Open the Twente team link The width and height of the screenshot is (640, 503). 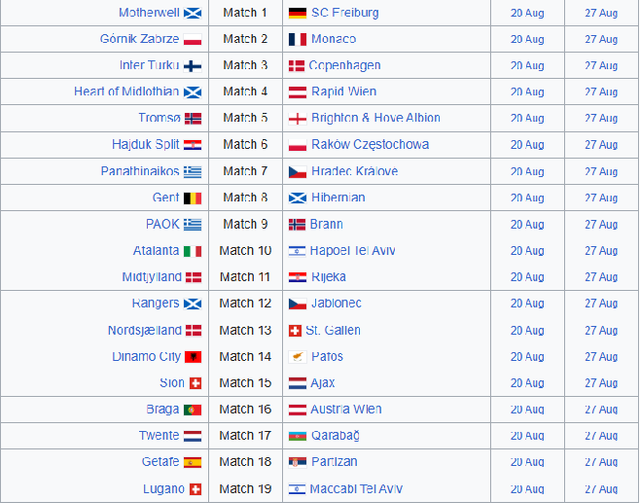(x=159, y=436)
